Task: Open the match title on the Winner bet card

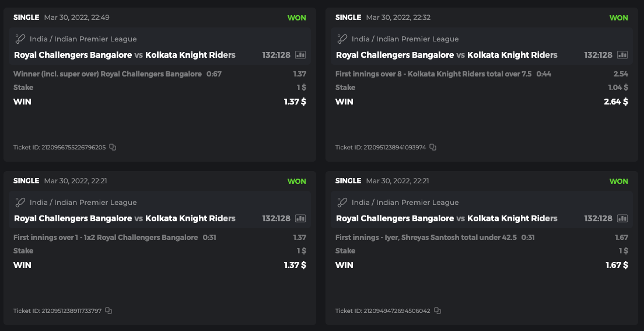Action: pyautogui.click(x=125, y=55)
